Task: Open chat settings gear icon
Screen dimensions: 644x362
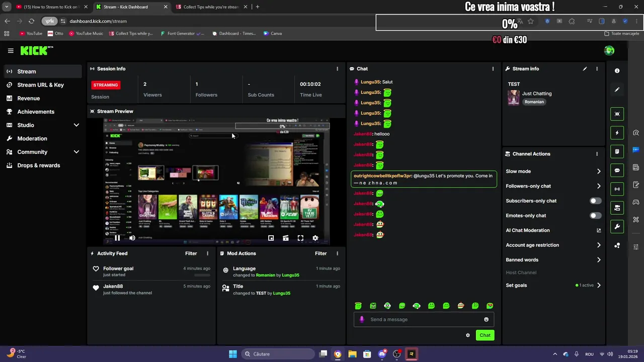Action: pyautogui.click(x=468, y=335)
